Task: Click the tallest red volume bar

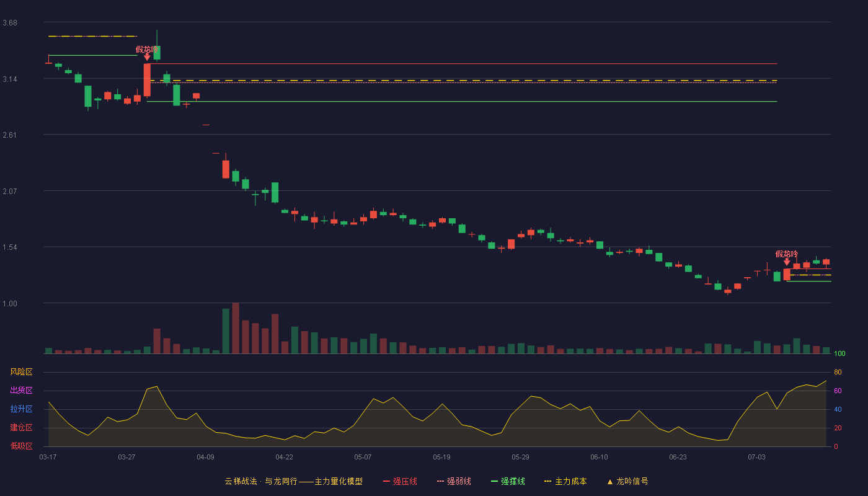Action: pyautogui.click(x=236, y=328)
